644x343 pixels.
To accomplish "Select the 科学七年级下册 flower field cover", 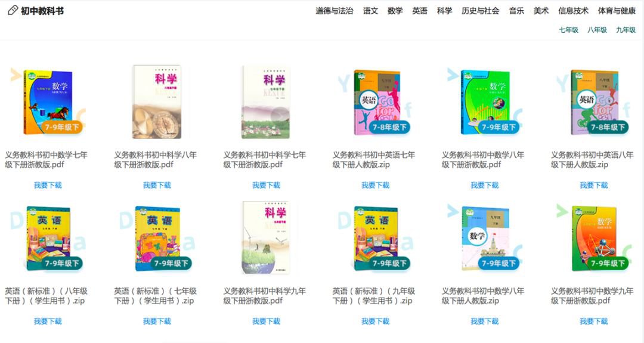I will click(266, 102).
